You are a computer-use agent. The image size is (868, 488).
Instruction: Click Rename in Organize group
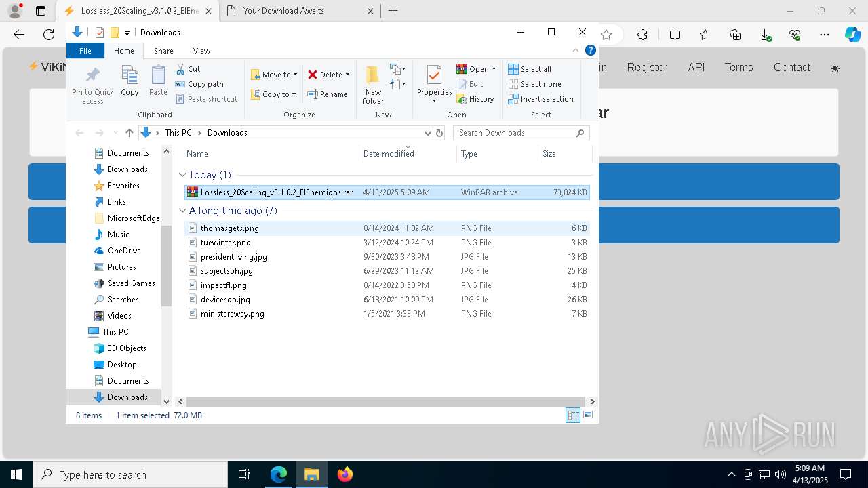coord(328,94)
